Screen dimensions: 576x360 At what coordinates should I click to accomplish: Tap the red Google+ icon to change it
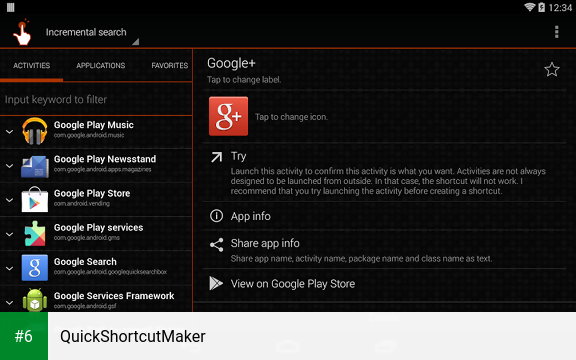228,116
